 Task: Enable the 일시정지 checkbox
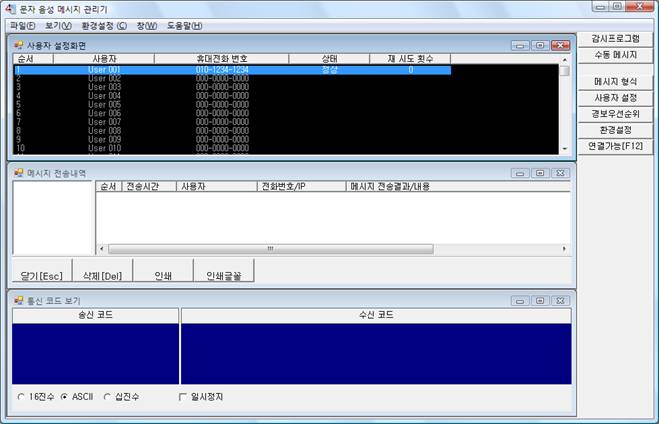click(181, 397)
